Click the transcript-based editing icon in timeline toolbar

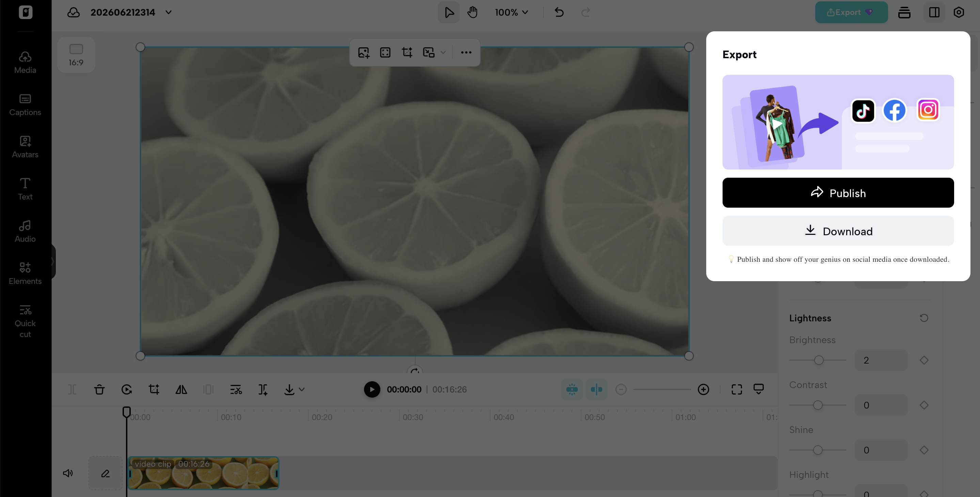(236, 389)
